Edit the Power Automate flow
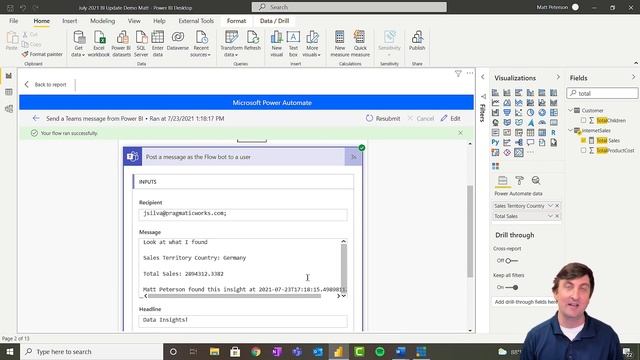 point(451,118)
